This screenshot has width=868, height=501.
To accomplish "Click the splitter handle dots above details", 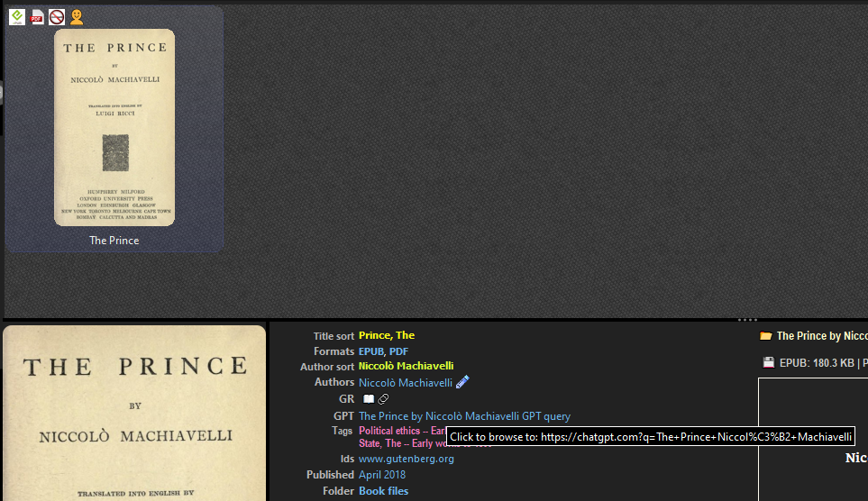I will coord(747,319).
